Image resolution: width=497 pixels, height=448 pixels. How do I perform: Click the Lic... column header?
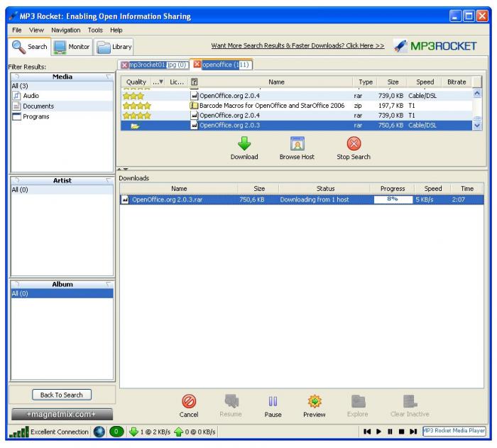click(x=177, y=82)
